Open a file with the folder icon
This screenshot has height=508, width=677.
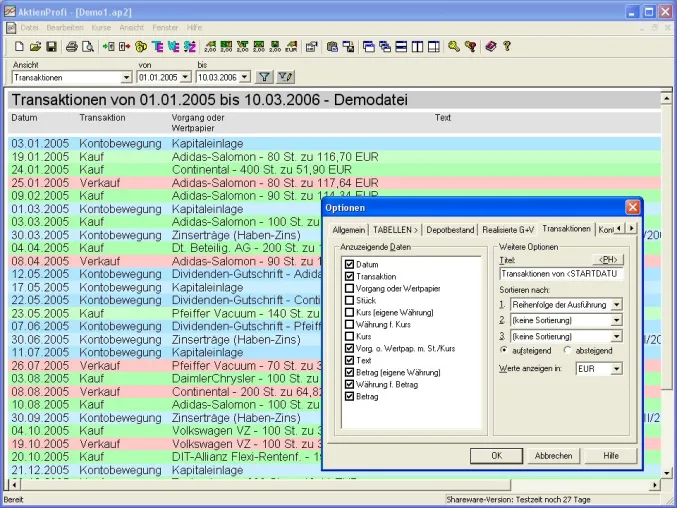click(35, 47)
